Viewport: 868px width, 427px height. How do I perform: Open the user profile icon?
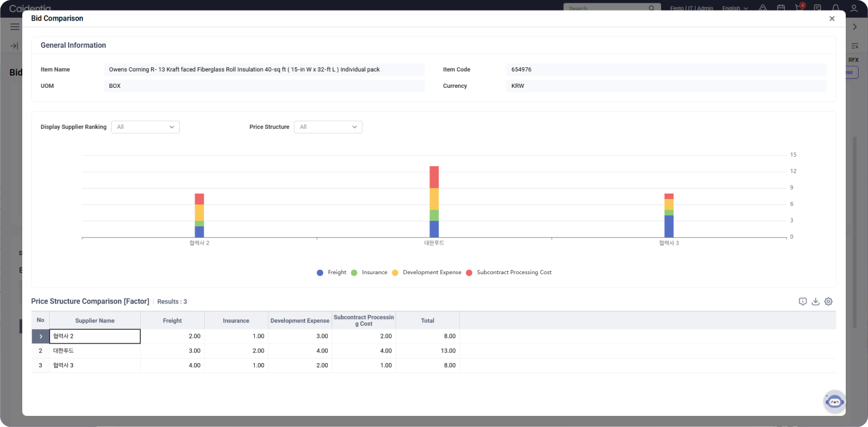coord(854,8)
